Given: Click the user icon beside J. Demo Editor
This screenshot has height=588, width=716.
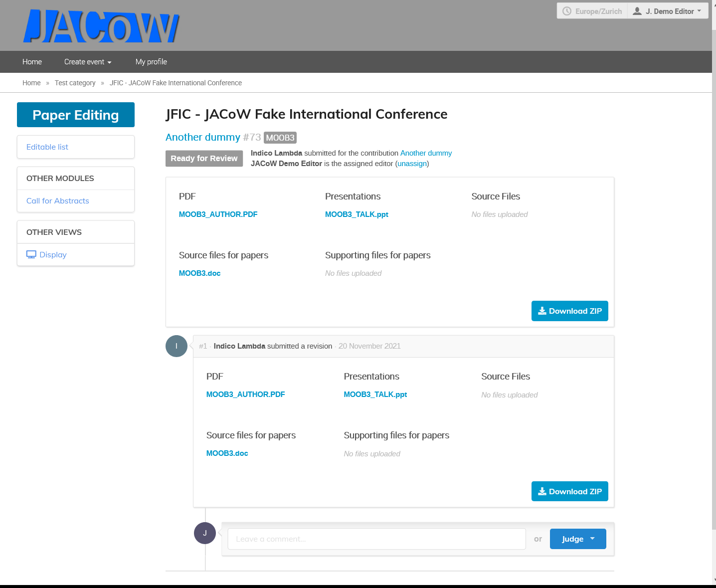Looking at the screenshot, I should click(x=637, y=11).
